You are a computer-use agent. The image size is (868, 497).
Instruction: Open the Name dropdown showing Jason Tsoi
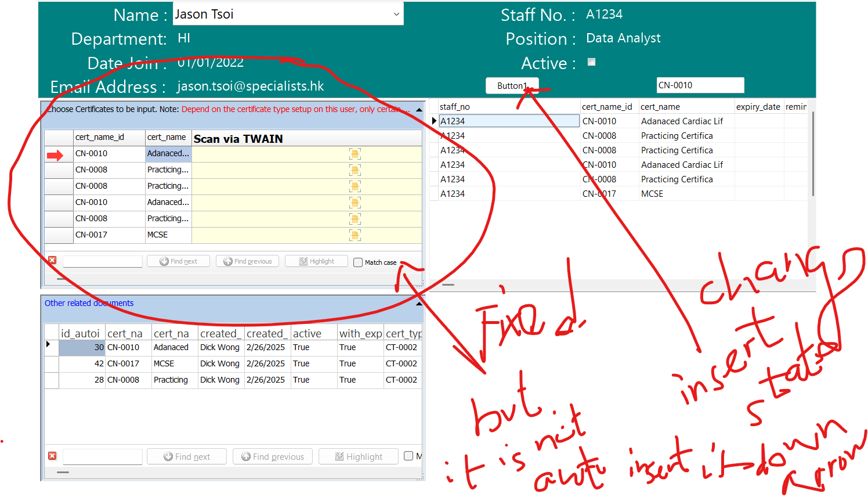point(396,14)
